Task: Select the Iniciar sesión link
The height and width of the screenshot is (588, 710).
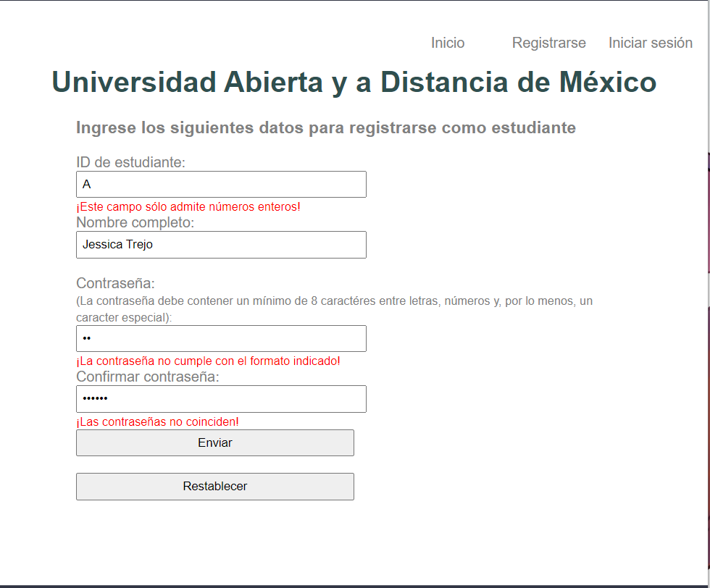Action: click(x=650, y=43)
